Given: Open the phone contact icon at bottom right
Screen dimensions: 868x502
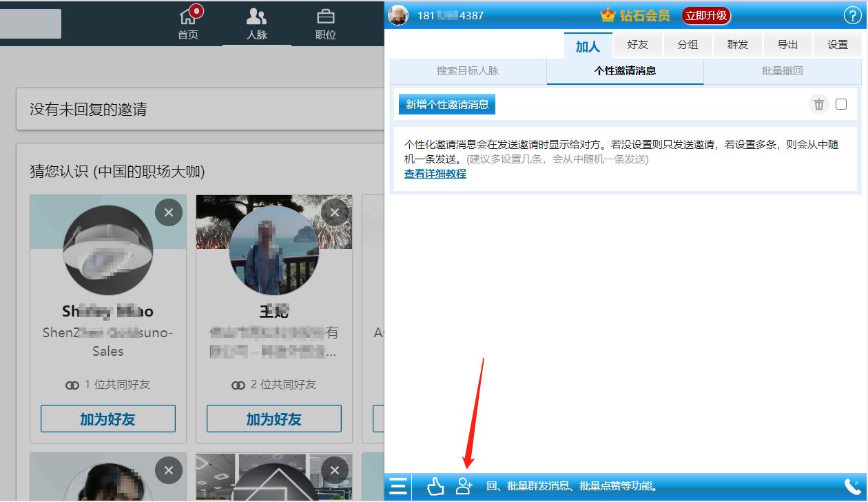Looking at the screenshot, I should coord(852,488).
